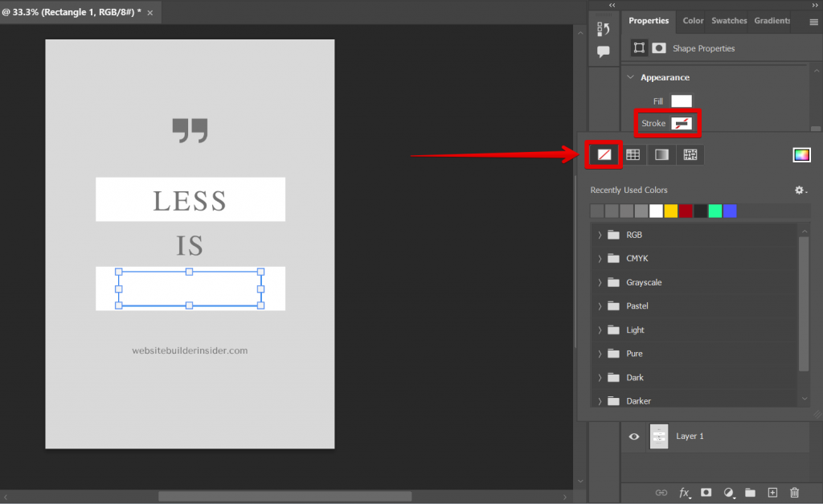Collapse the Appearance section

pyautogui.click(x=631, y=77)
